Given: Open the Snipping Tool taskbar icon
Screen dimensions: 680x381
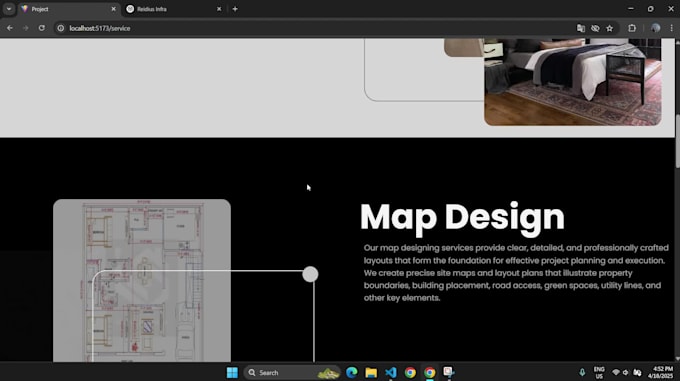Looking at the screenshot, I should [449, 372].
